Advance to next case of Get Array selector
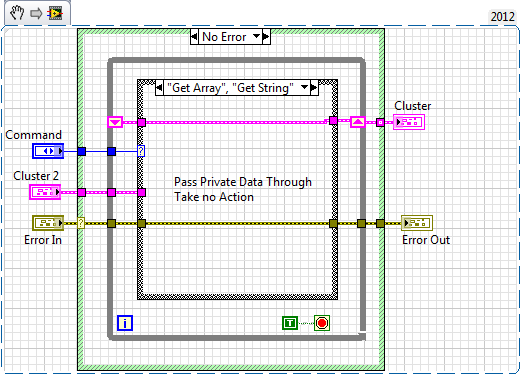 pyautogui.click(x=314, y=88)
